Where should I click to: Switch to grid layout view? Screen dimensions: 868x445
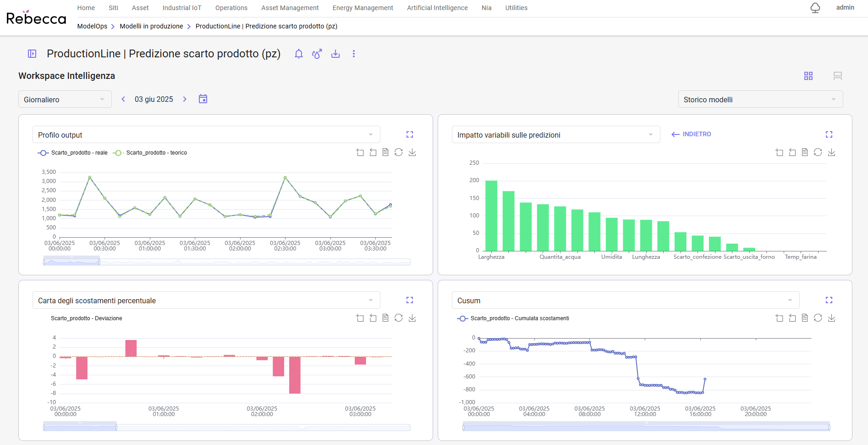click(x=808, y=76)
